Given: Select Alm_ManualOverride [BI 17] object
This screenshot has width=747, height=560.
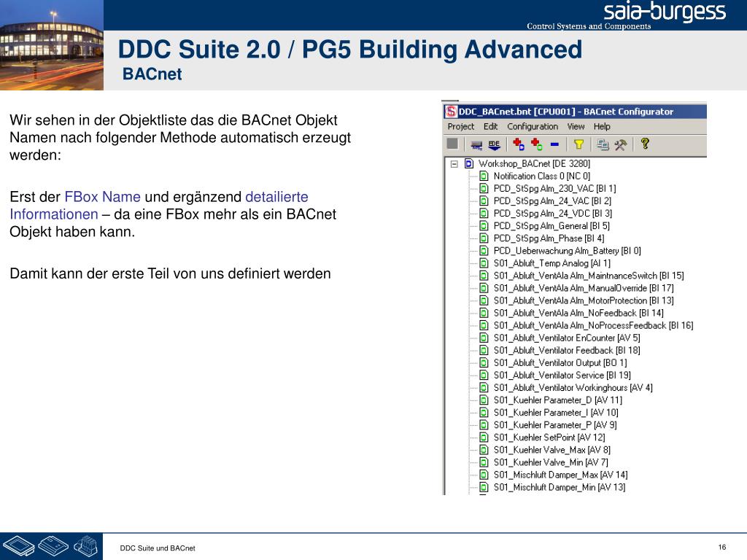Looking at the screenshot, I should 584,287.
